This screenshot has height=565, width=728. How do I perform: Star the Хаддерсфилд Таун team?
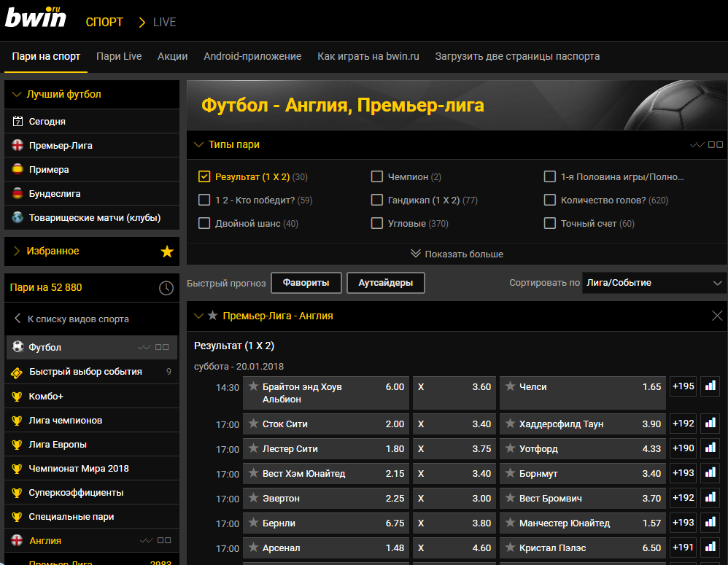click(510, 424)
